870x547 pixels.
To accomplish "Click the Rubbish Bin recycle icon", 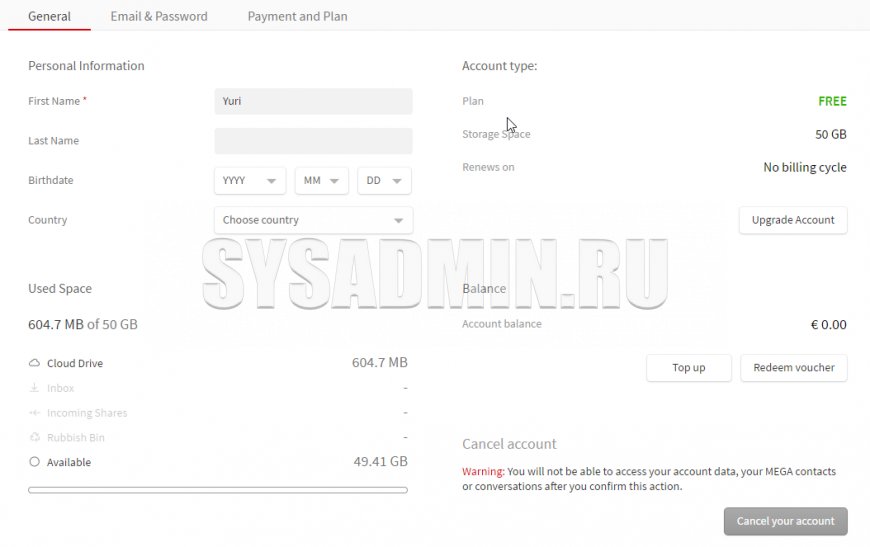I will 34,438.
